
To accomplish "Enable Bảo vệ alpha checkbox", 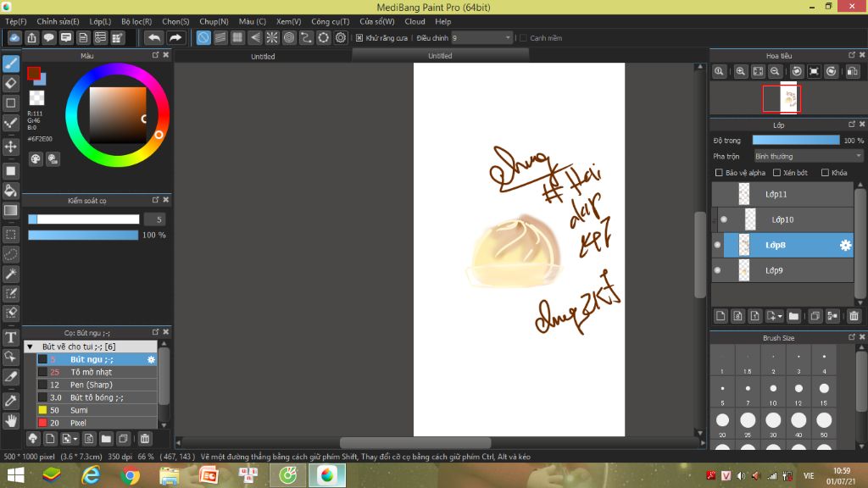I will click(719, 173).
